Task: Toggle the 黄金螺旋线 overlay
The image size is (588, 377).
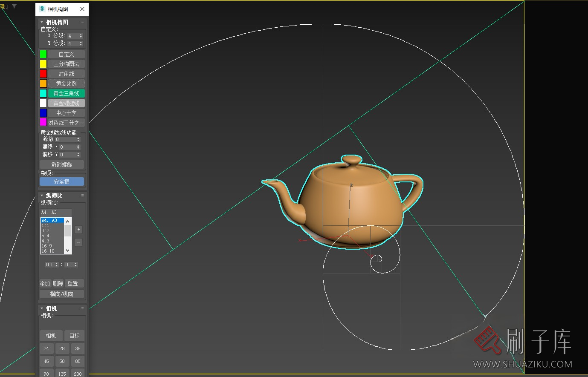Action: click(x=66, y=103)
